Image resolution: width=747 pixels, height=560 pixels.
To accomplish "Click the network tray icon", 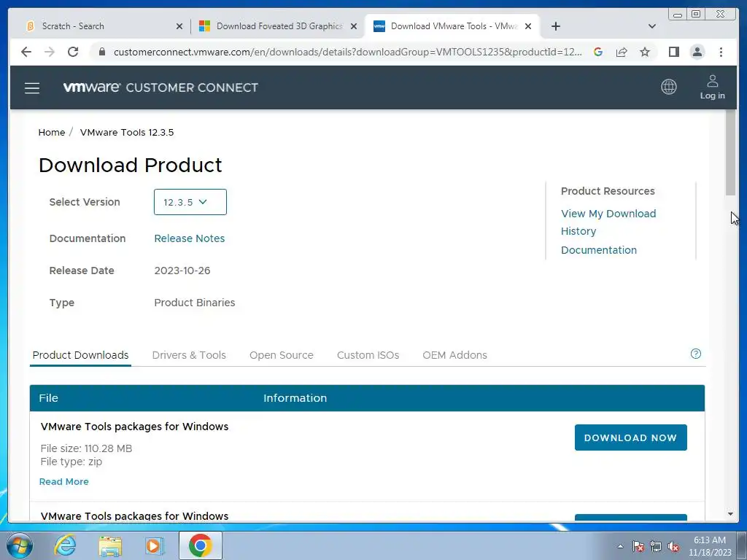I will (x=656, y=547).
